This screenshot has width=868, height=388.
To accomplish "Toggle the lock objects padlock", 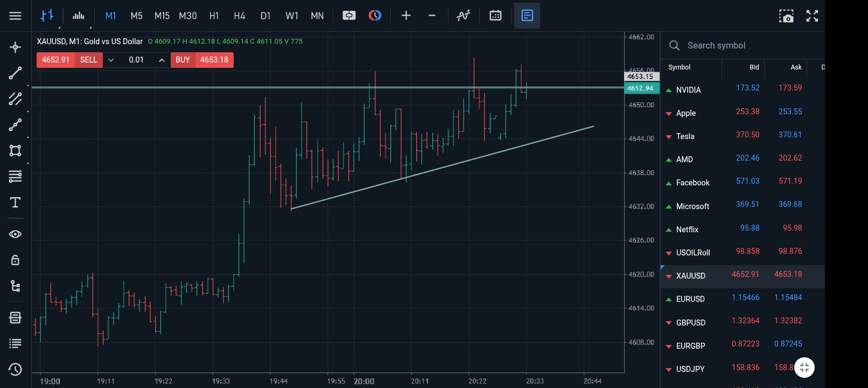I will [x=15, y=260].
